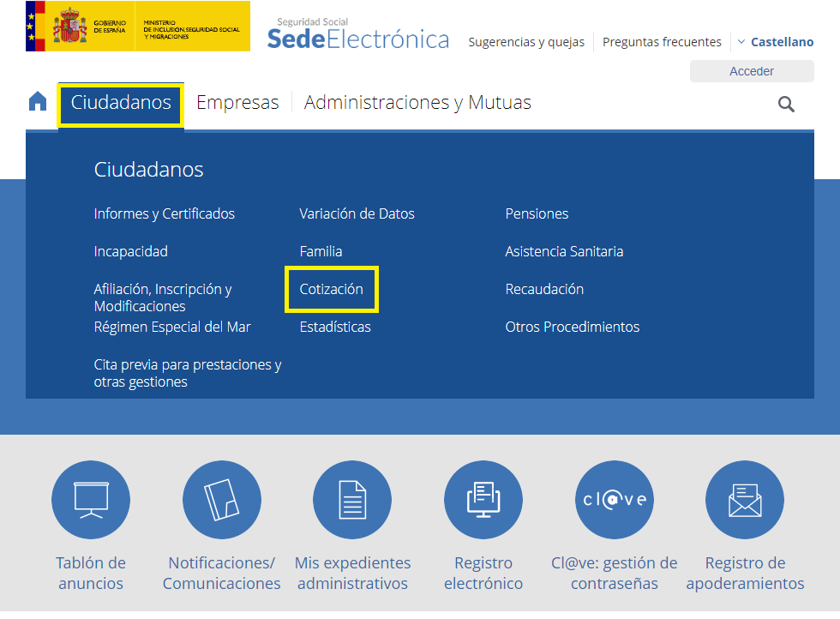
Task: Open Afiliación, Inscripción y Modificaciones
Action: click(163, 297)
